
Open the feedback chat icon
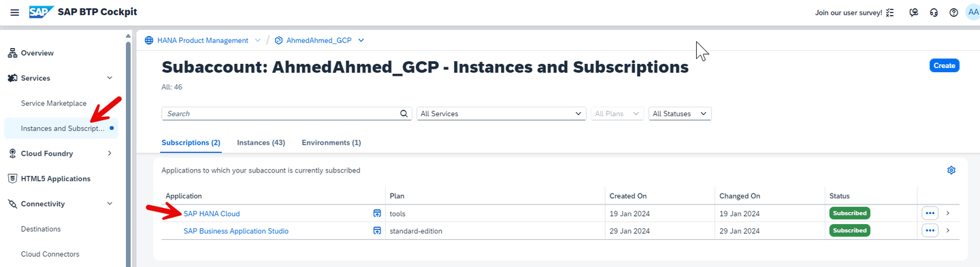pos(914,12)
